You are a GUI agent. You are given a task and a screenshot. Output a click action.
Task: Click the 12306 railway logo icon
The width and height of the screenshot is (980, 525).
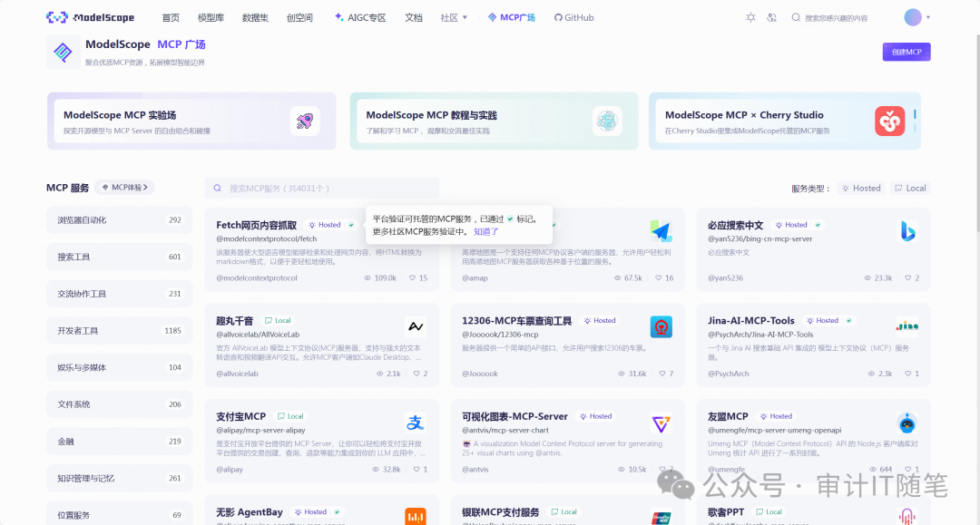point(661,326)
